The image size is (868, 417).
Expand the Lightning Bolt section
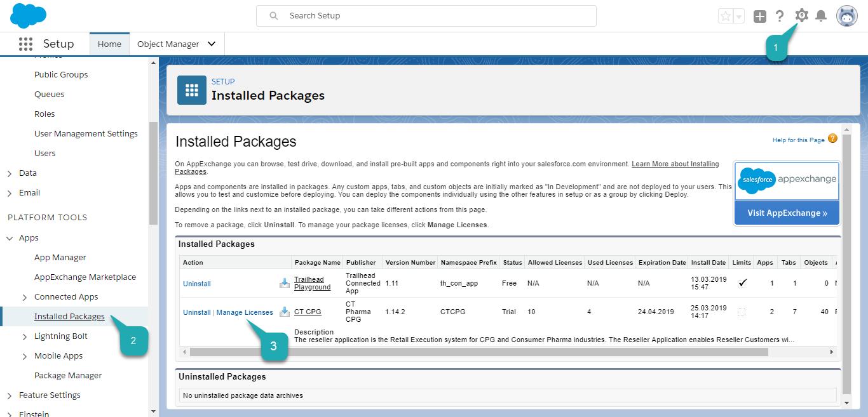(x=25, y=336)
